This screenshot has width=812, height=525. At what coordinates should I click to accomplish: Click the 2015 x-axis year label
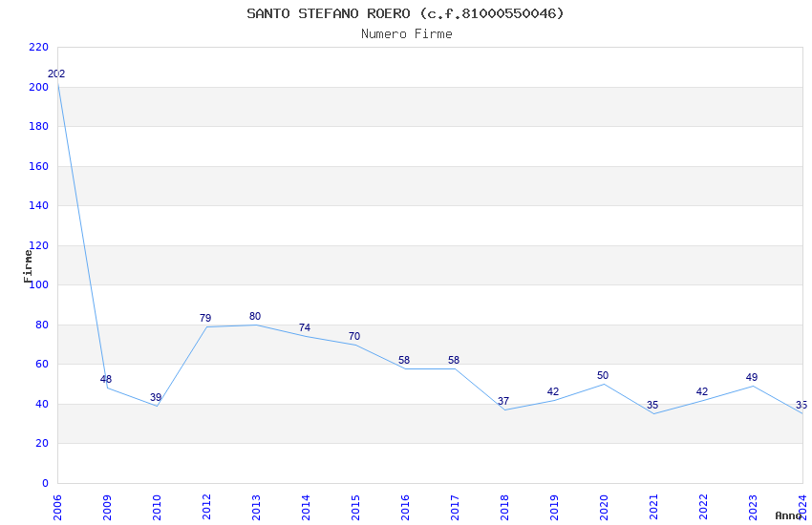click(x=355, y=507)
